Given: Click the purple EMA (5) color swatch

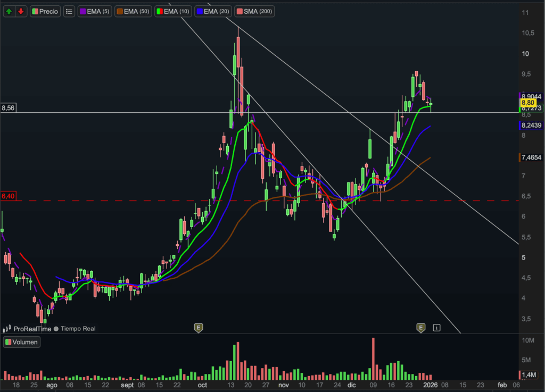Looking at the screenshot, I should (x=82, y=11).
